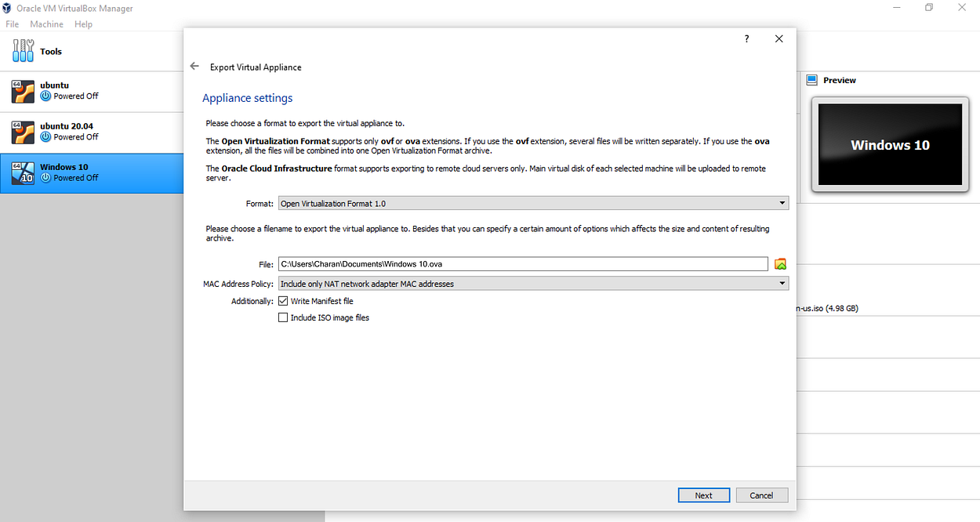Restore down the VirtualBox Manager window
The image size is (980, 522).
pos(929,8)
